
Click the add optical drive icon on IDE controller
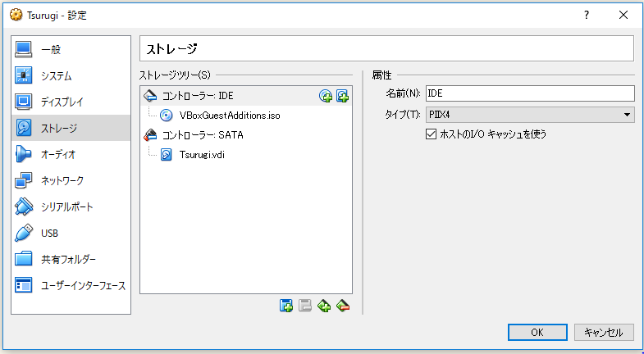pos(326,96)
